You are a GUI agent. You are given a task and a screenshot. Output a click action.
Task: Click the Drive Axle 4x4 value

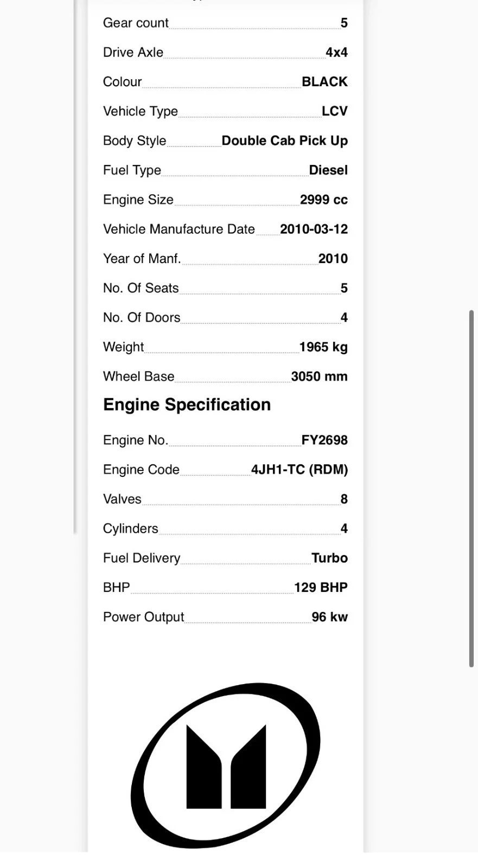click(x=336, y=53)
